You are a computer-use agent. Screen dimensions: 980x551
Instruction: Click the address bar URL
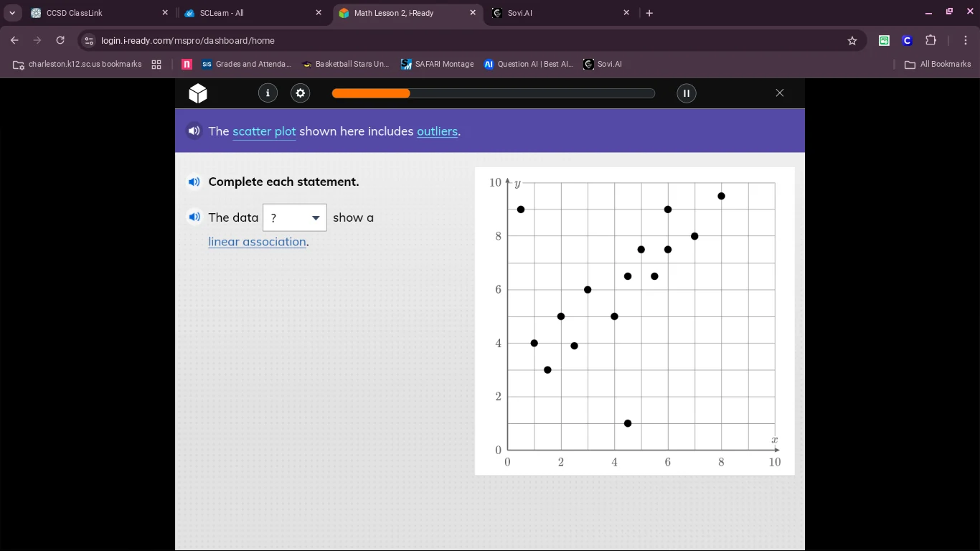click(187, 41)
